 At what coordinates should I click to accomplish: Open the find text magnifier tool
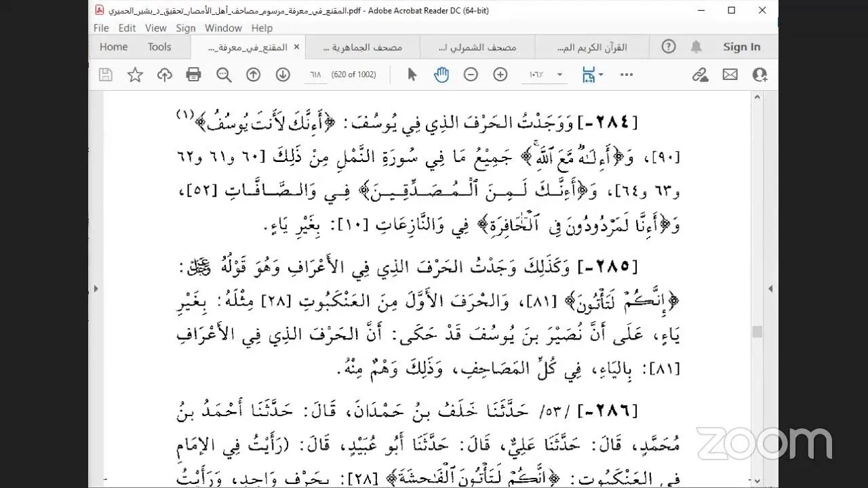click(x=224, y=75)
